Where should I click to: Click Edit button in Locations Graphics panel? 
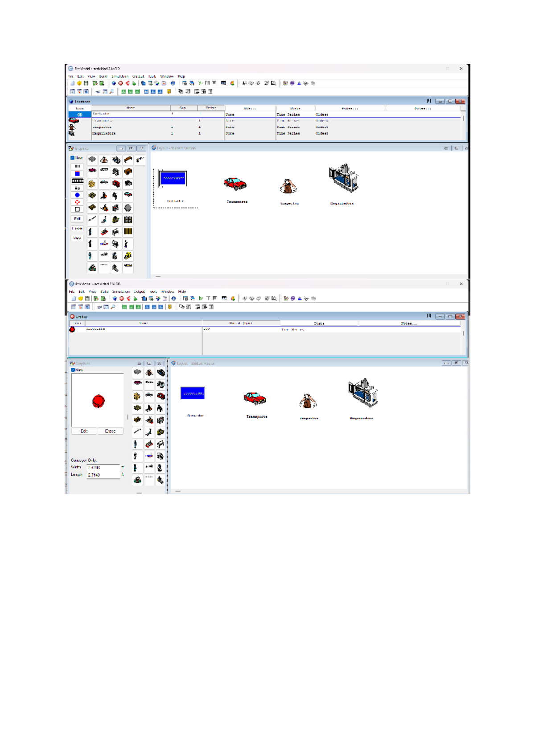(77, 219)
